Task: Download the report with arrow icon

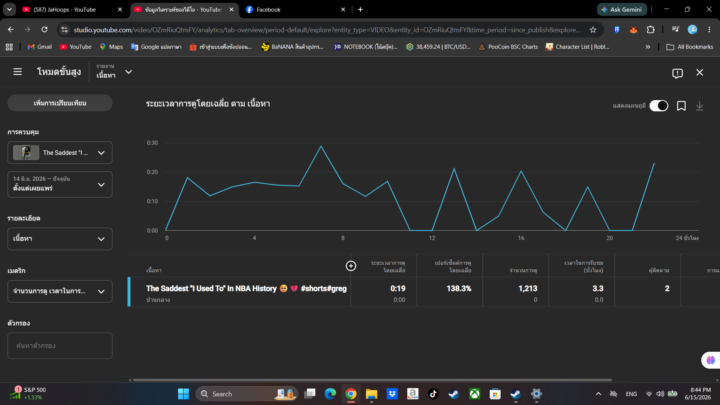Action: click(699, 106)
